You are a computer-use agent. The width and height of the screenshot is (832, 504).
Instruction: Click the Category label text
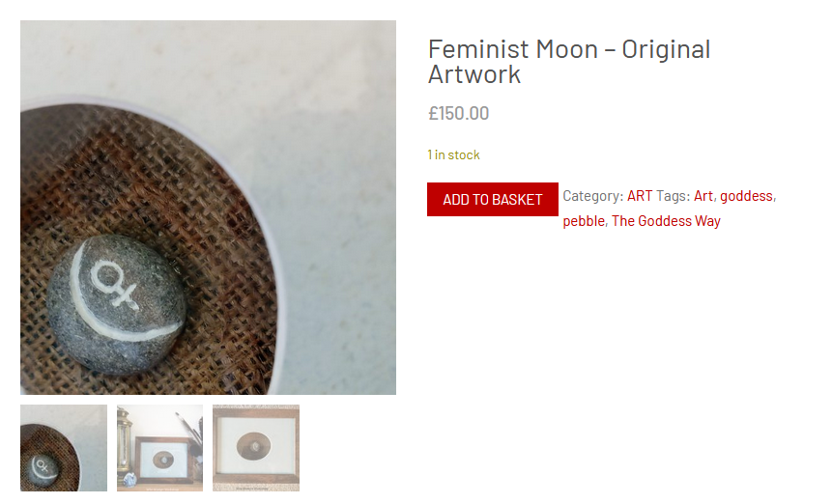[592, 196]
